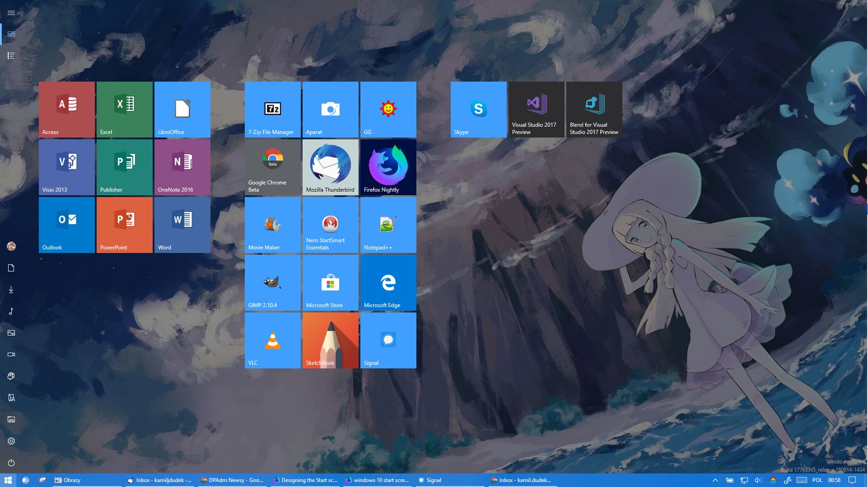This screenshot has width=868, height=487.
Task: Open the user account avatar menu
Action: click(11, 246)
